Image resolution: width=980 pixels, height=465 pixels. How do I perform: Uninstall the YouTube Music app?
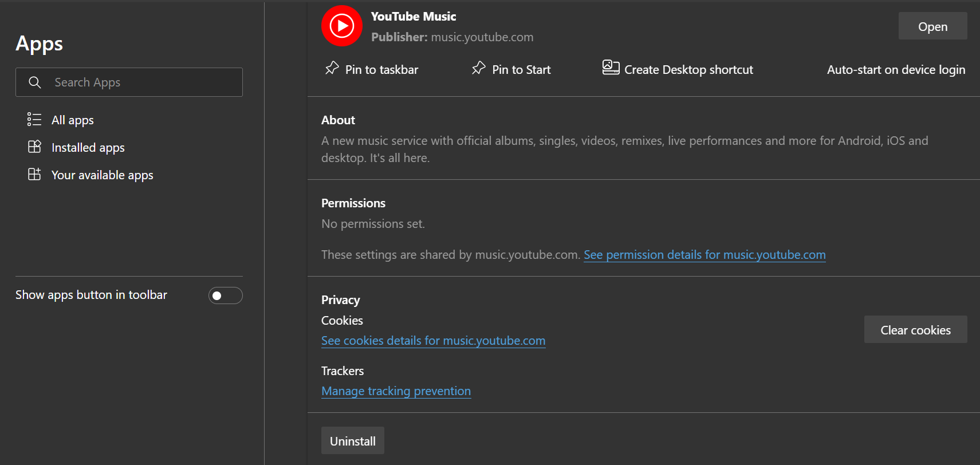point(352,441)
